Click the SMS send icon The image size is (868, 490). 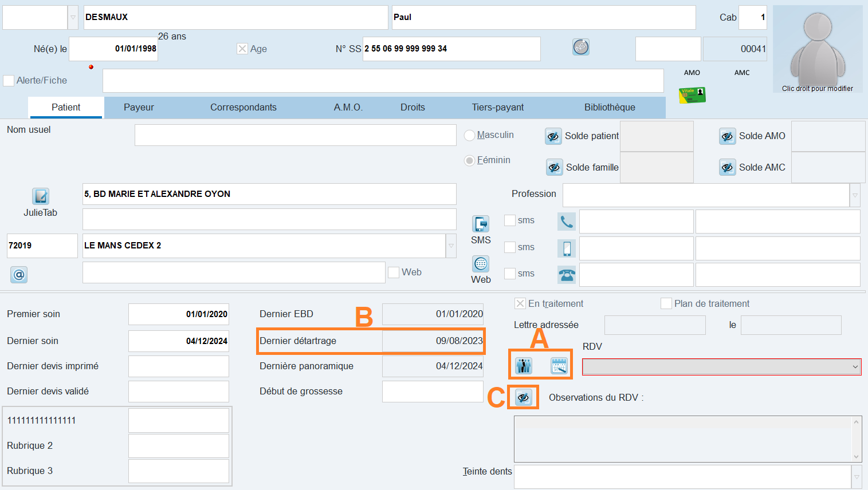(x=481, y=224)
